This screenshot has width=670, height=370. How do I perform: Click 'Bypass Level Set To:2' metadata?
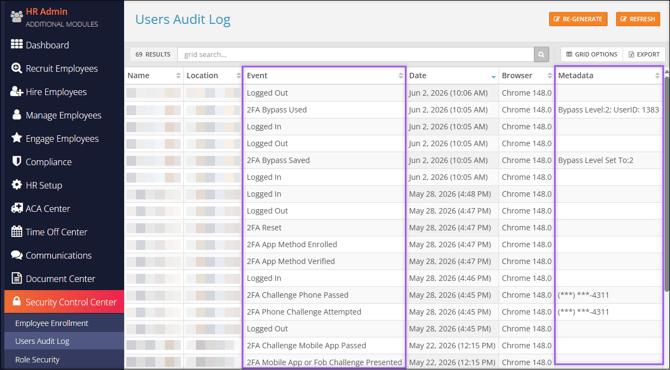coord(596,160)
